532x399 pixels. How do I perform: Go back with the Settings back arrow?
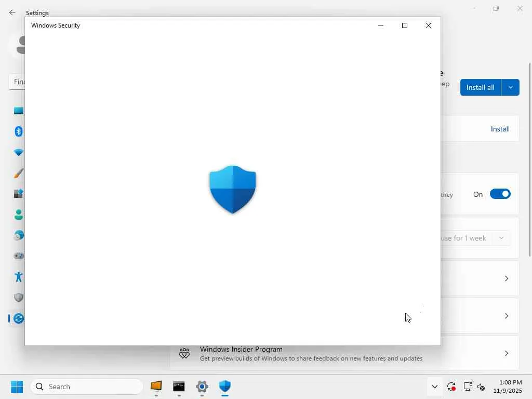click(x=12, y=12)
